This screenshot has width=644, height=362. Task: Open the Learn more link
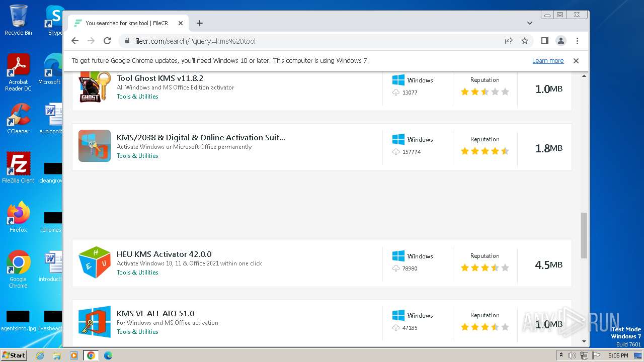click(x=547, y=61)
